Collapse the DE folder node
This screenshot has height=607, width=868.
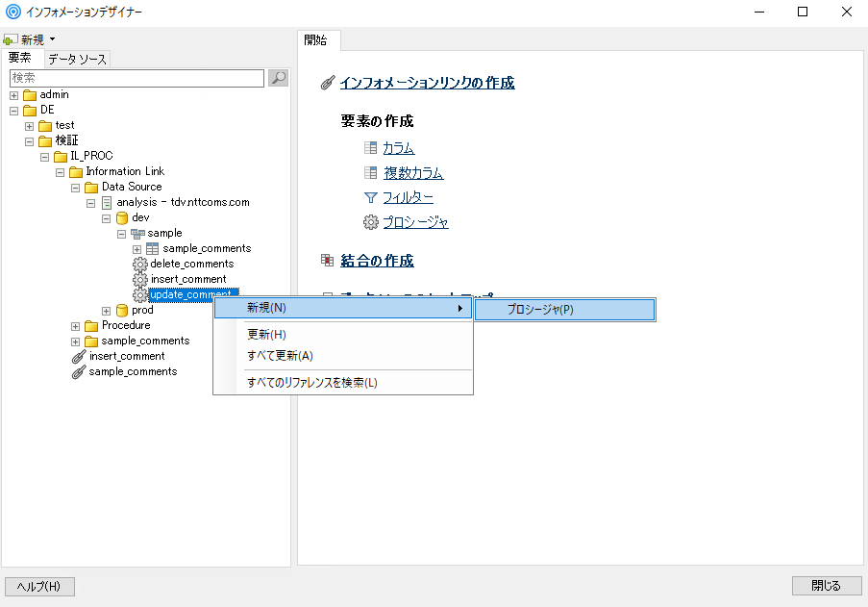tap(13, 111)
